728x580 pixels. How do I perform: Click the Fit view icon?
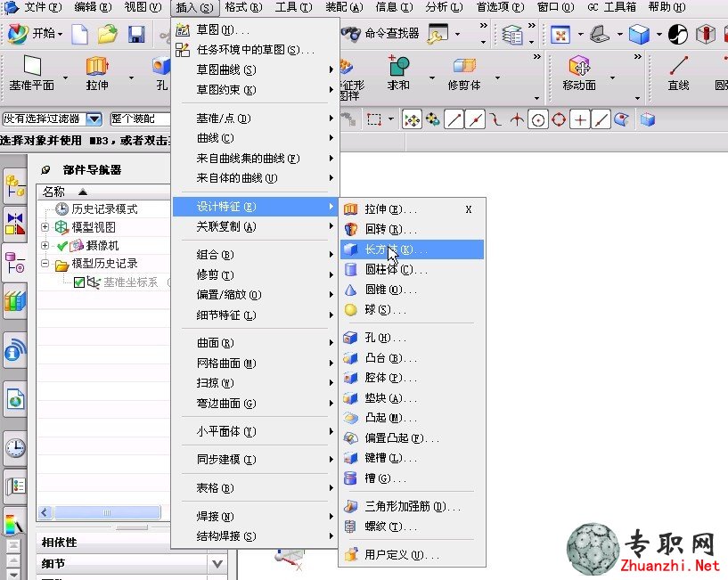coord(560,35)
